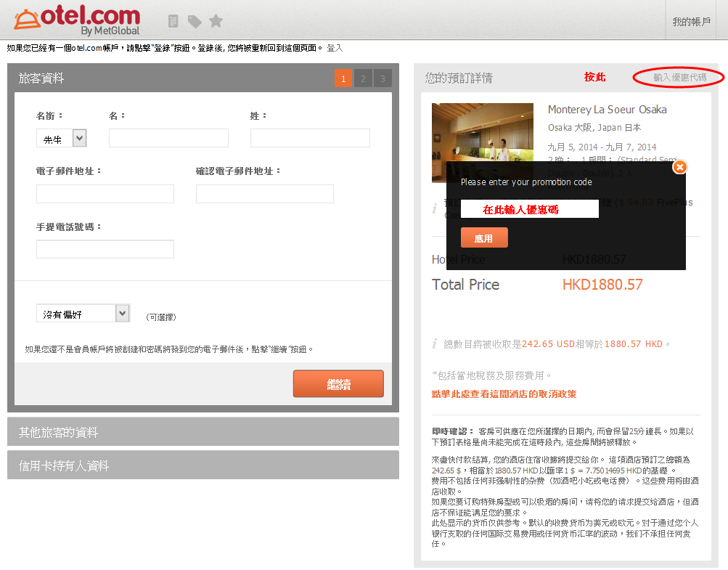Open 我的帳戶 account menu
Viewport: 728px width, 570px height.
(691, 22)
